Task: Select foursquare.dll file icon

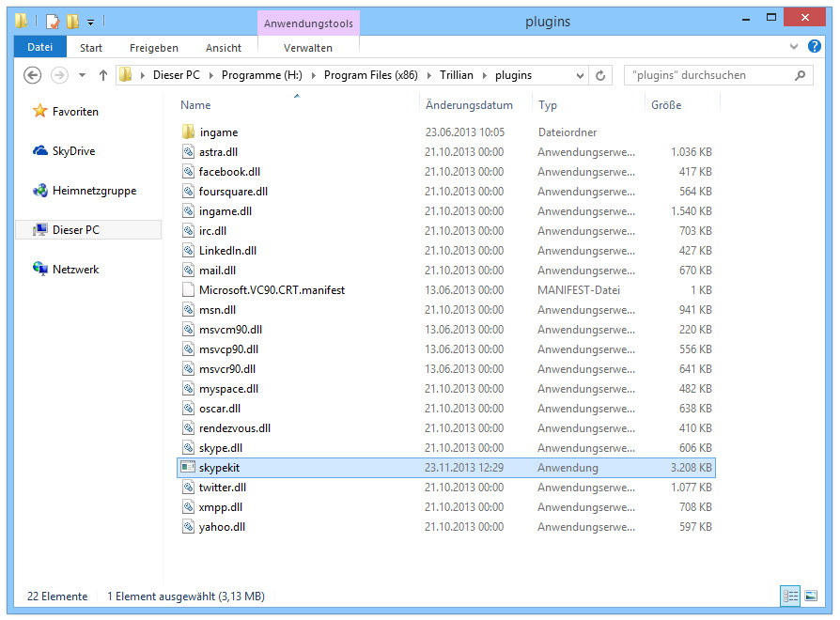Action: coord(188,191)
